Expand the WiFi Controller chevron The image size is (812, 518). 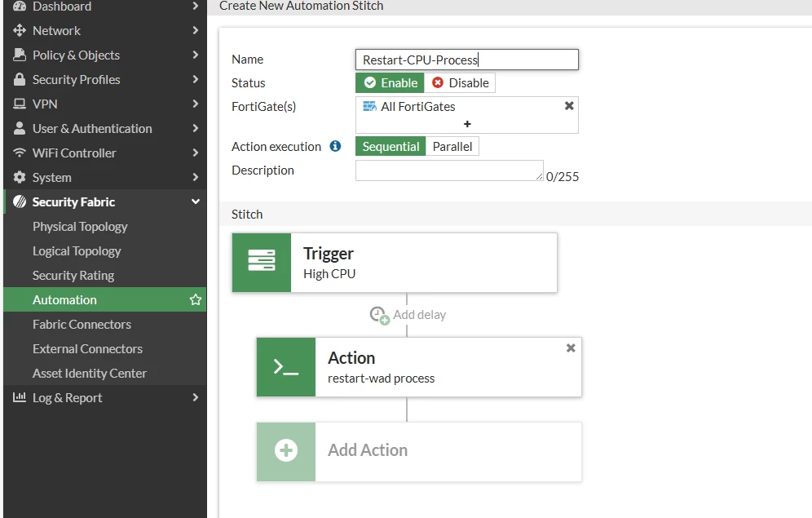pyautogui.click(x=195, y=153)
